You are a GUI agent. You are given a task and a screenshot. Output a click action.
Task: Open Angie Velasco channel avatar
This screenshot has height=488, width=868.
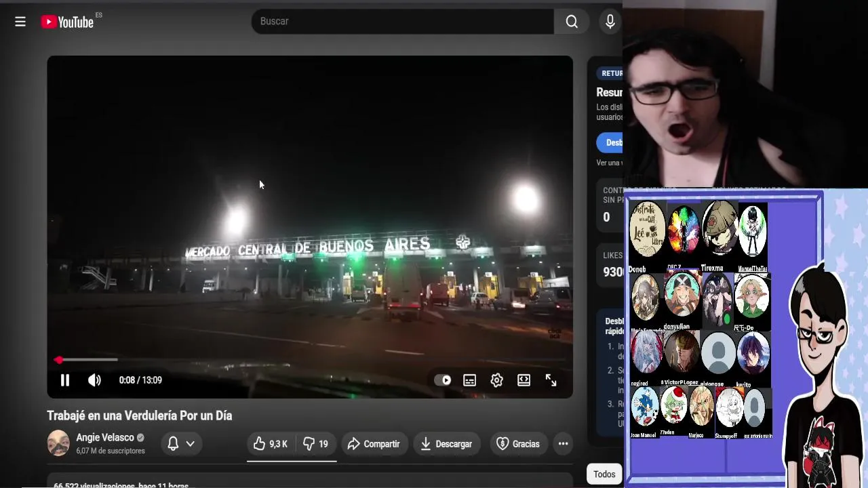[58, 443]
